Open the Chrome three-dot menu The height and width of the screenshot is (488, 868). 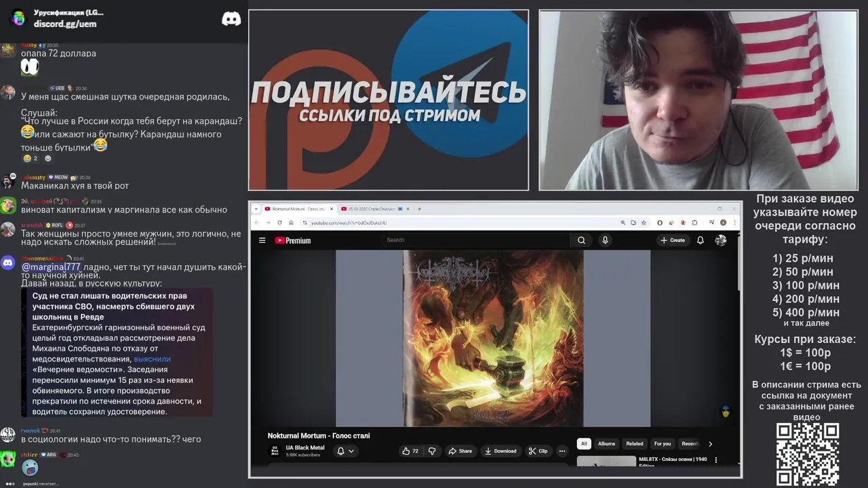(734, 222)
